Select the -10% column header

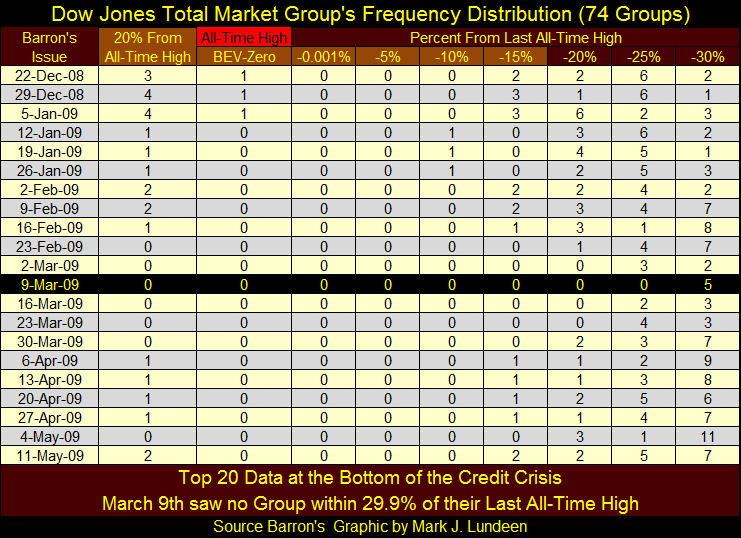pyautogui.click(x=450, y=57)
